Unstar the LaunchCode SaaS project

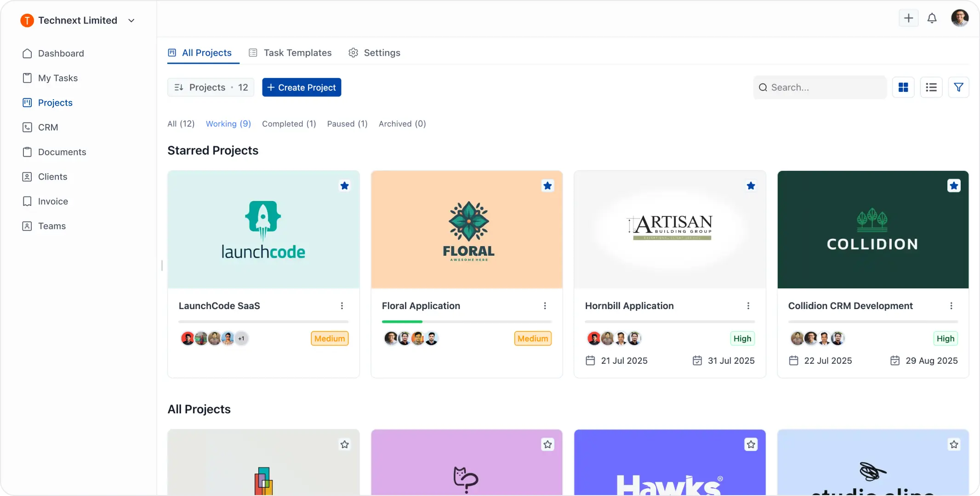point(344,186)
